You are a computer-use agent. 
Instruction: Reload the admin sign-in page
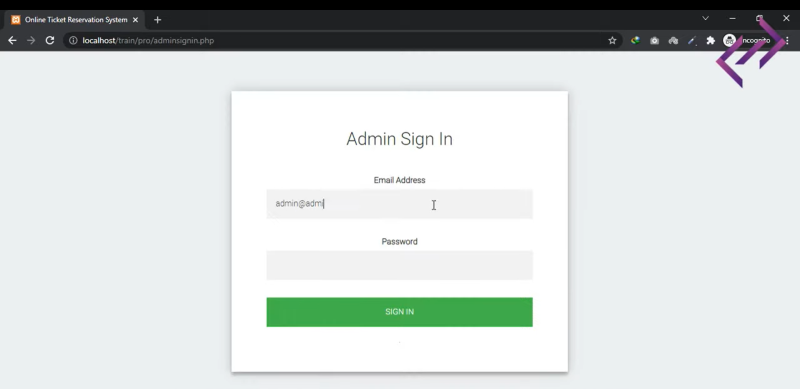tap(49, 40)
